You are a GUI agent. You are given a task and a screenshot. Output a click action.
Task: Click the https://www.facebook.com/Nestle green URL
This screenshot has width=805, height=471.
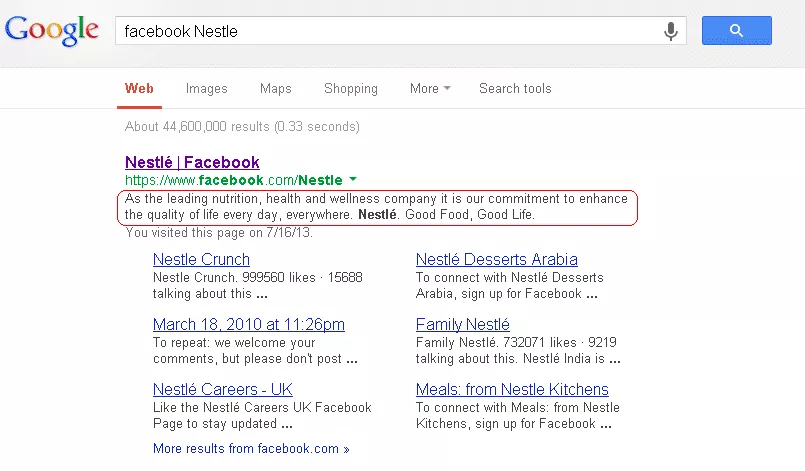click(x=234, y=180)
